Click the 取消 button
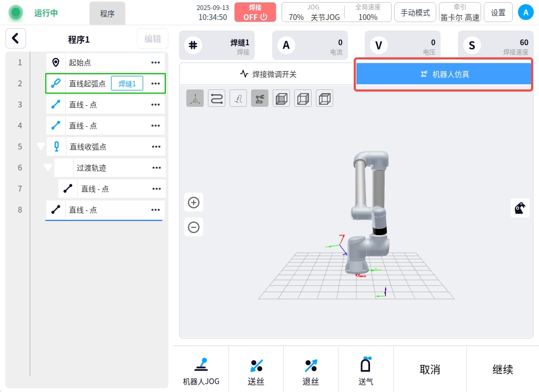This screenshot has width=539, height=392. [430, 369]
